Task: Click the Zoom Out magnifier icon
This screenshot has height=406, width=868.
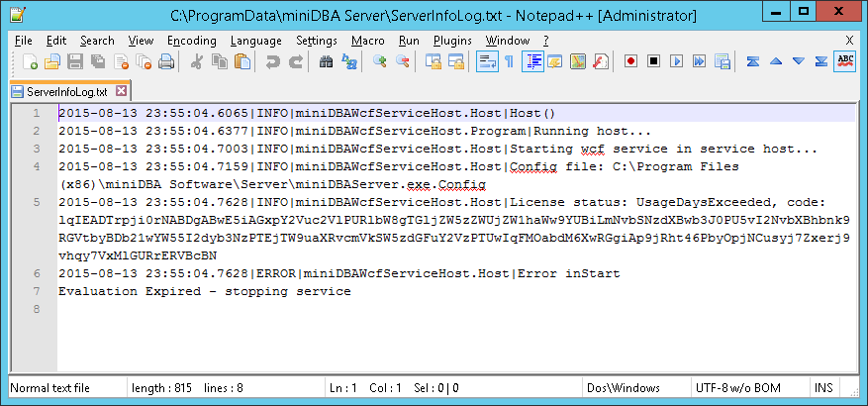Action: 403,61
